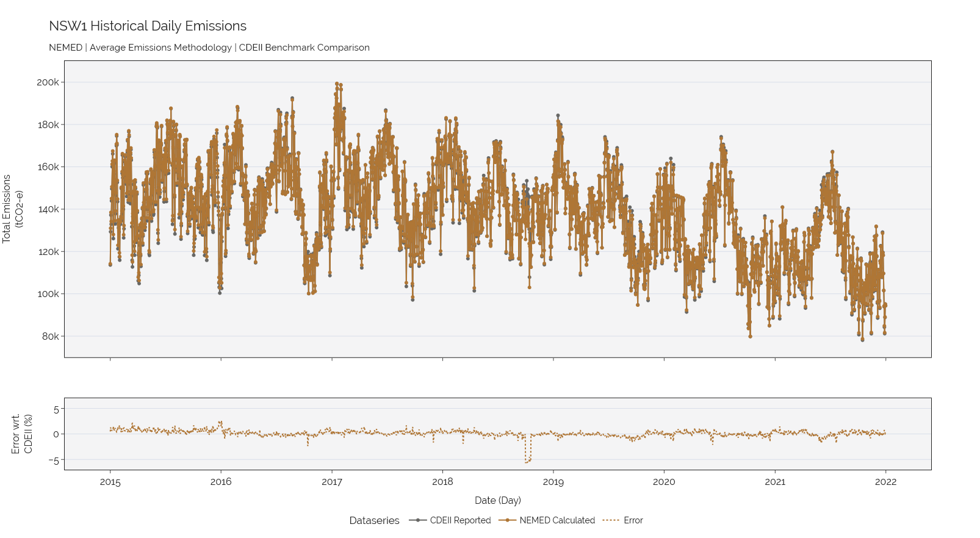Click the 200k y-axis tick label

point(48,82)
